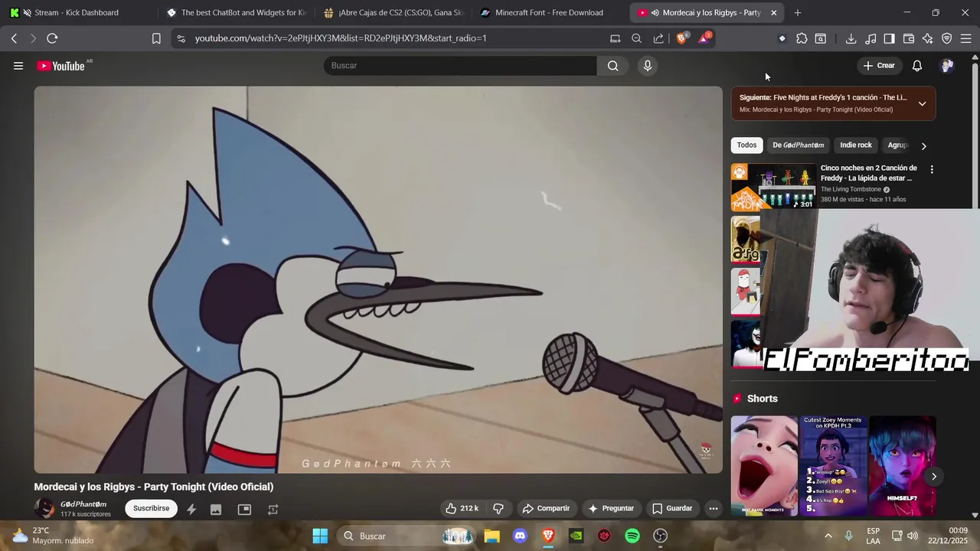Select the Indie rock filter chip
This screenshot has width=980, height=551.
855,145
